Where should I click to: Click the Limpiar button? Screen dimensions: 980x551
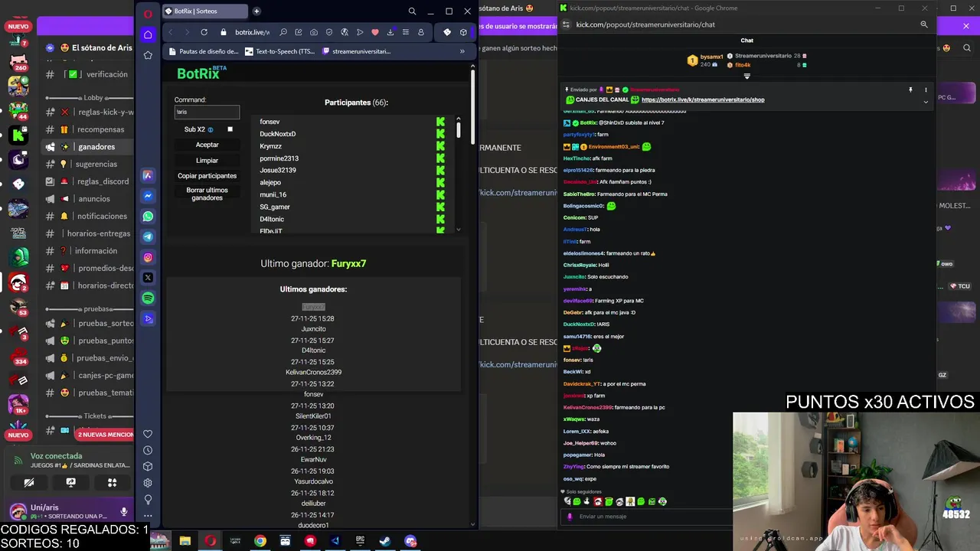(x=207, y=161)
